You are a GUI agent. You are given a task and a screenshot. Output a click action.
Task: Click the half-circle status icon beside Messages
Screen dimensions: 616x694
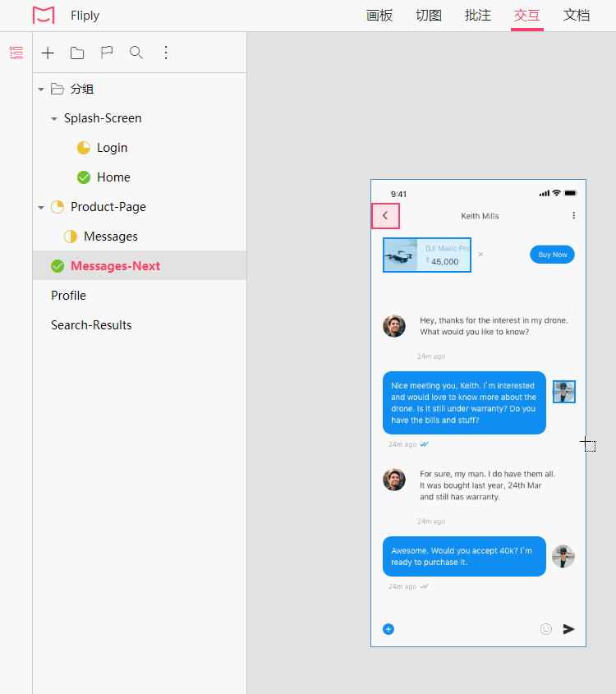pos(71,237)
